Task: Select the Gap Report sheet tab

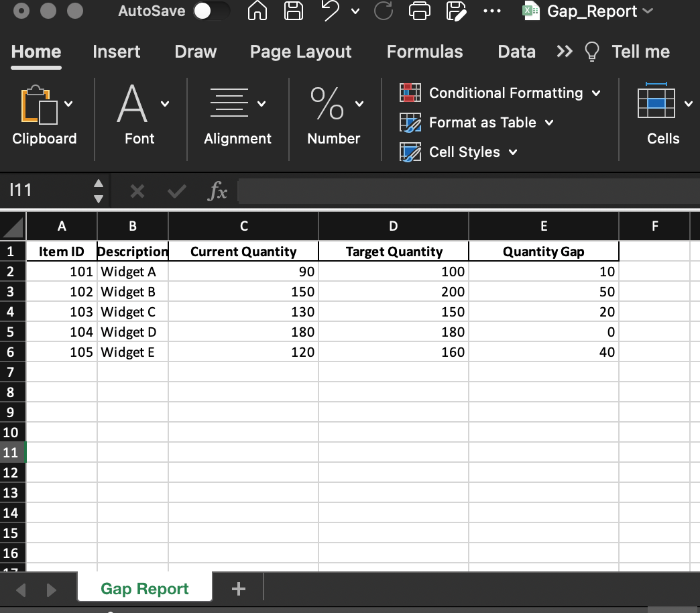Action: pyautogui.click(x=145, y=589)
